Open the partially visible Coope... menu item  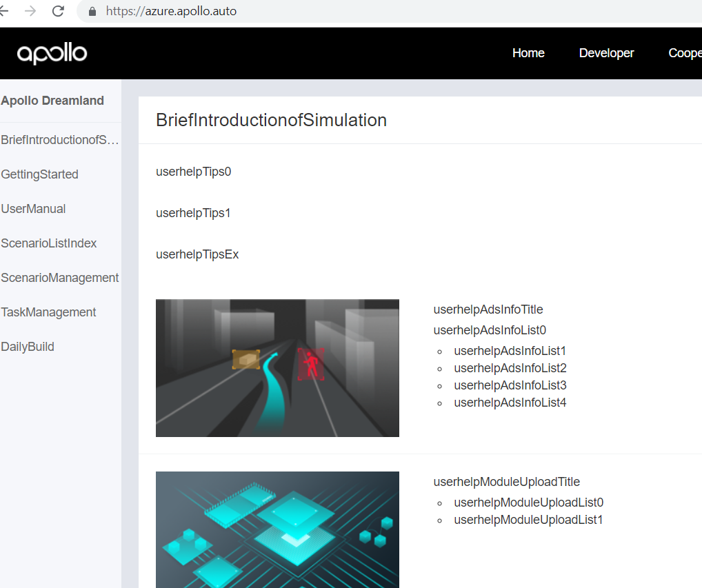pyautogui.click(x=685, y=53)
